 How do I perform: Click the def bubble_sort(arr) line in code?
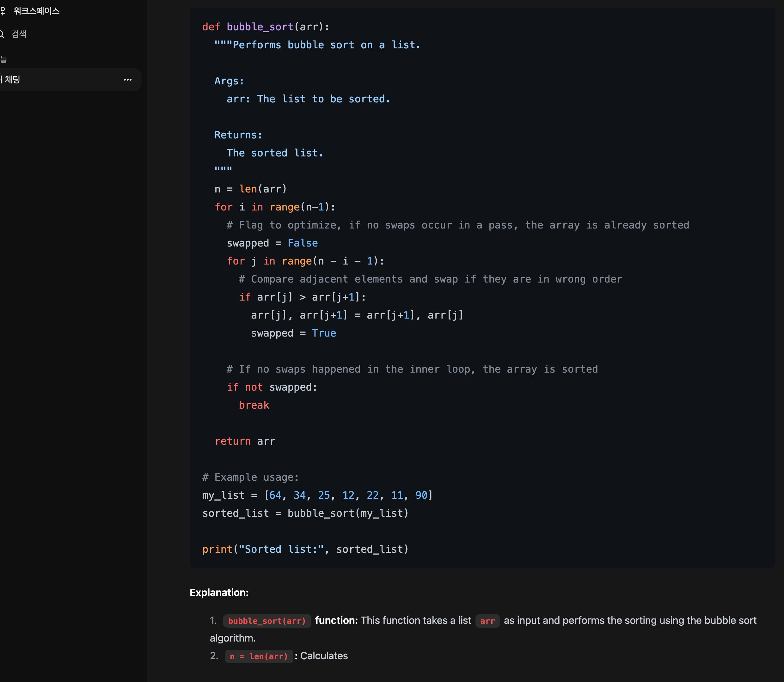266,27
